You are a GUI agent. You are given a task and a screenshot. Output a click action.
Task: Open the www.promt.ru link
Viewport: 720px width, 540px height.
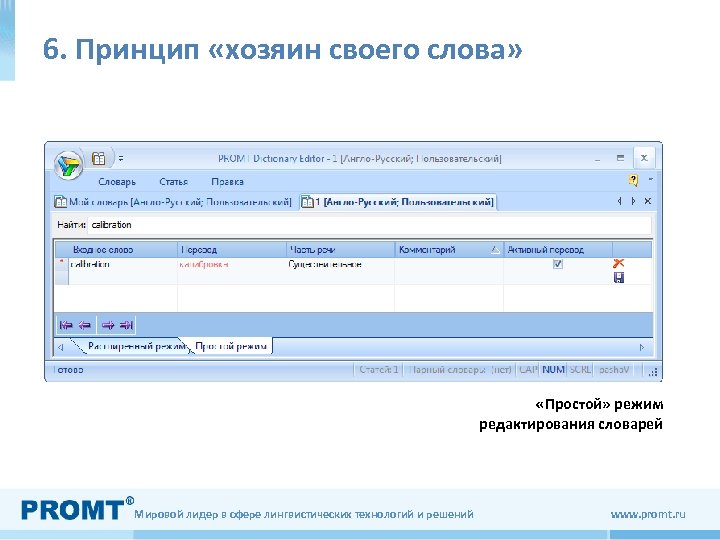tap(648, 514)
